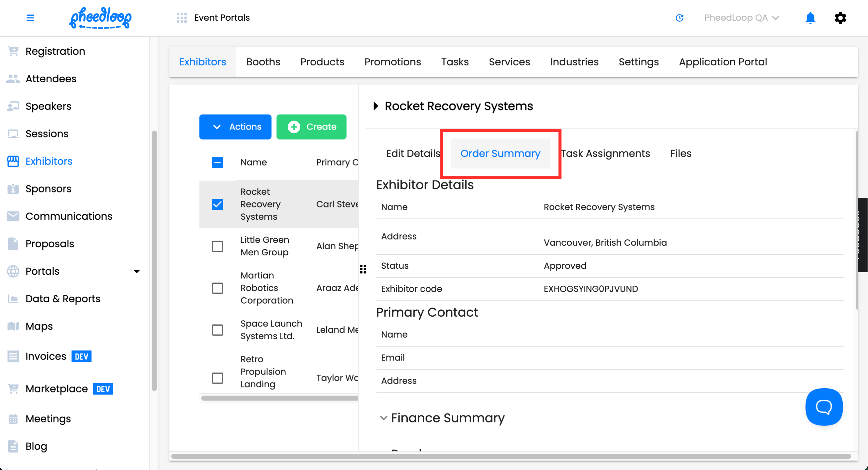Click the Proposals document icon
The width and height of the screenshot is (868, 470).
13,244
